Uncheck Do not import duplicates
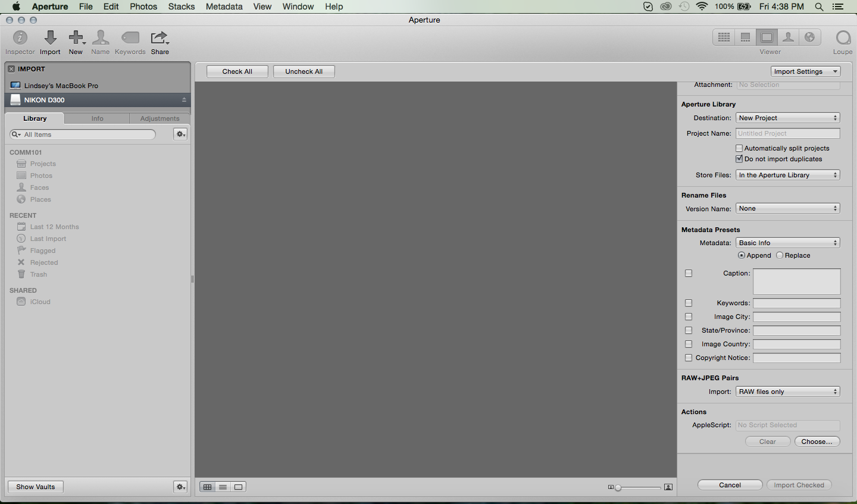 point(739,159)
